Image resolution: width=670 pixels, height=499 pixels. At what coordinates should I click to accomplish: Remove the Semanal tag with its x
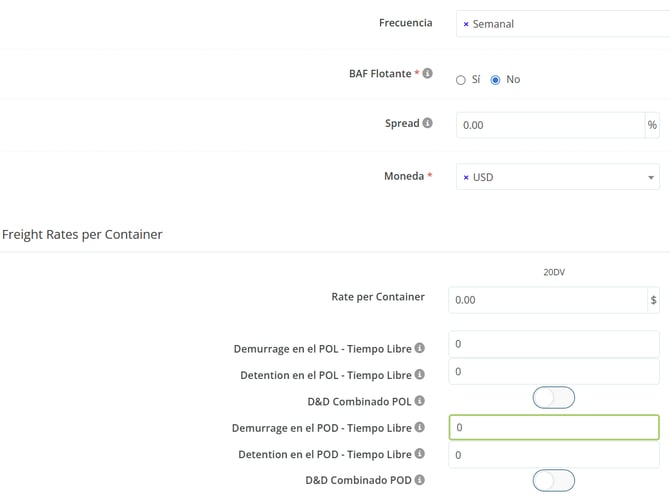[x=466, y=23]
